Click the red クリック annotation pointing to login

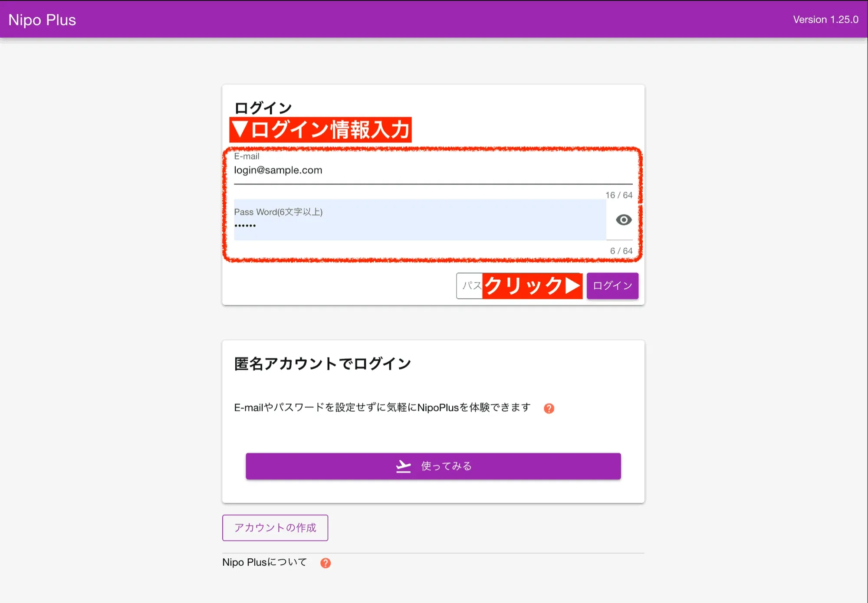pyautogui.click(x=532, y=285)
